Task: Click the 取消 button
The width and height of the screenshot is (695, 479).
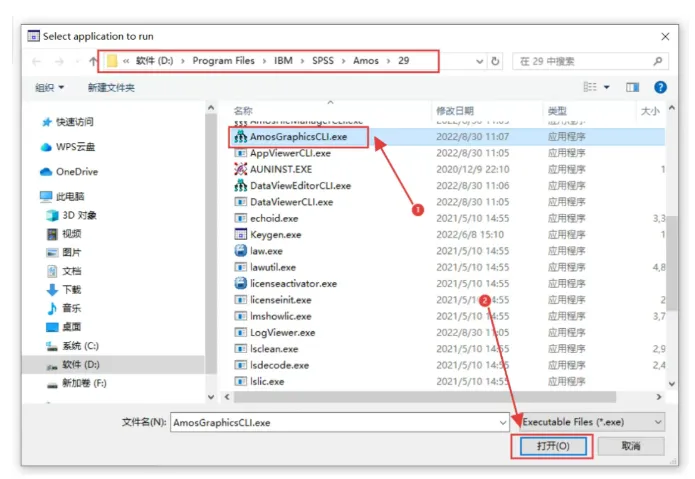Action: 631,446
